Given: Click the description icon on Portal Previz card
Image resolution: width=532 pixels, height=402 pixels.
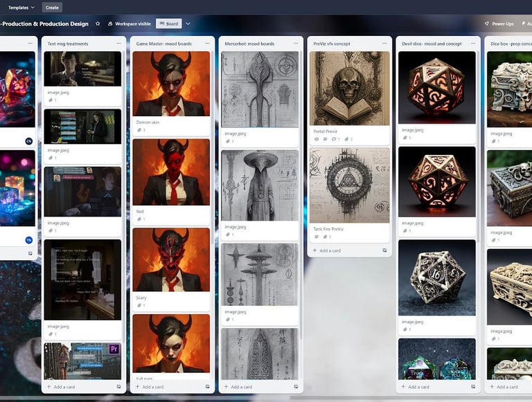Looking at the screenshot, I should pos(325,139).
